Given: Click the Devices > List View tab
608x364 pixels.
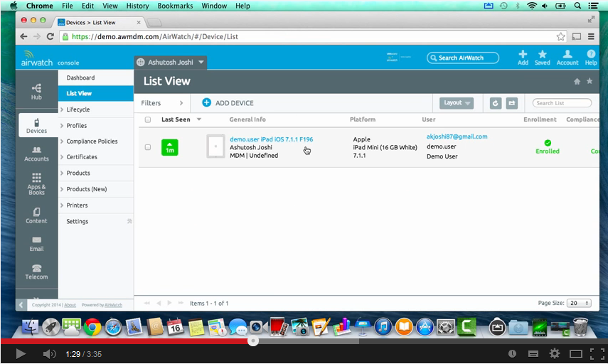Looking at the screenshot, I should (x=98, y=23).
